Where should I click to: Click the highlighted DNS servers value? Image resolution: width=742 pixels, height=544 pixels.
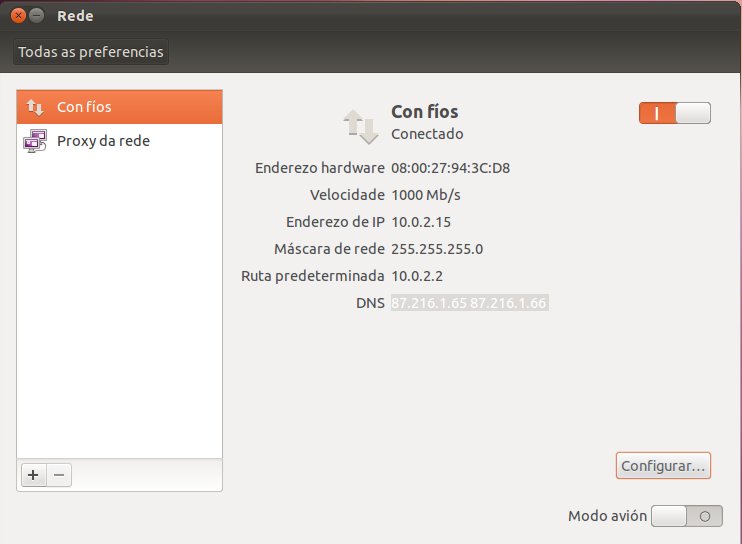pos(469,303)
